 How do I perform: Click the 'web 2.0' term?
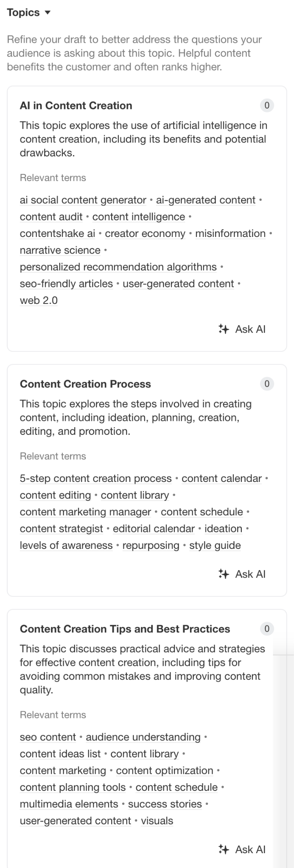pos(39,300)
